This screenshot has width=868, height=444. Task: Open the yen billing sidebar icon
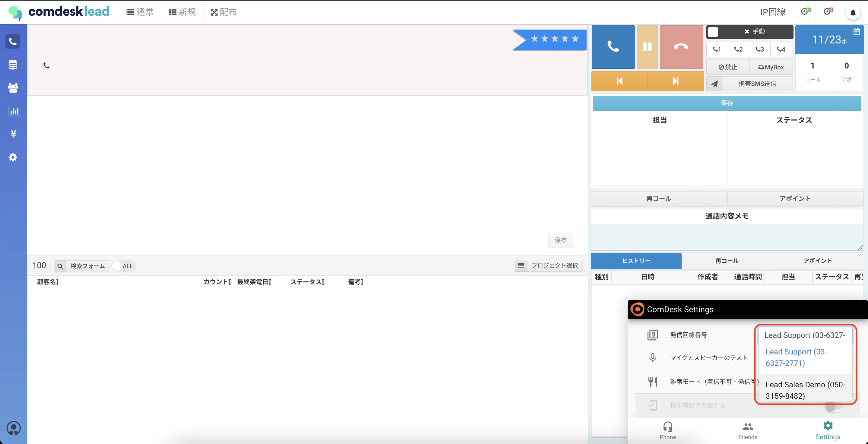click(x=14, y=134)
